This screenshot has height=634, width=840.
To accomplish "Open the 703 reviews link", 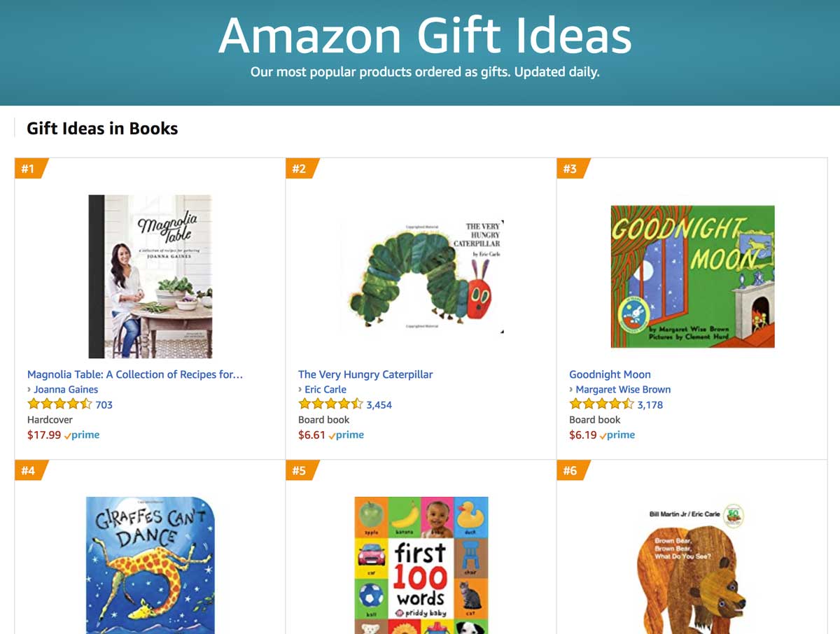I will pyautogui.click(x=104, y=405).
